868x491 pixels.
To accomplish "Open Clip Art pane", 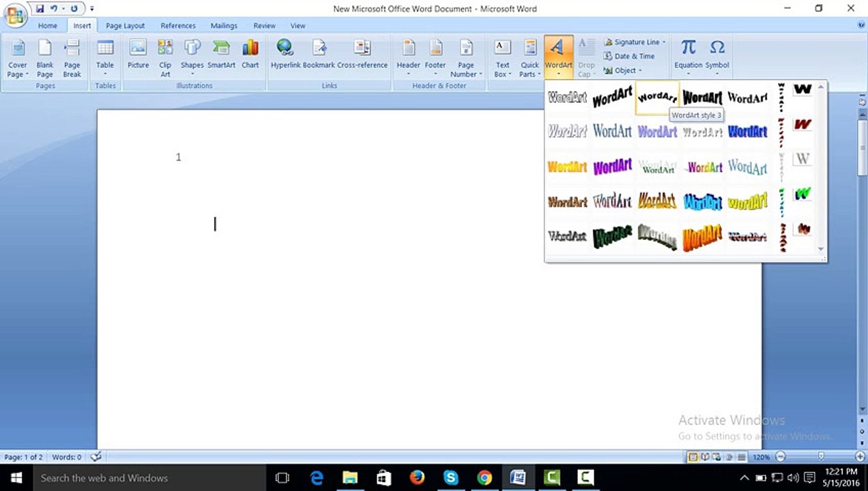I will click(165, 59).
